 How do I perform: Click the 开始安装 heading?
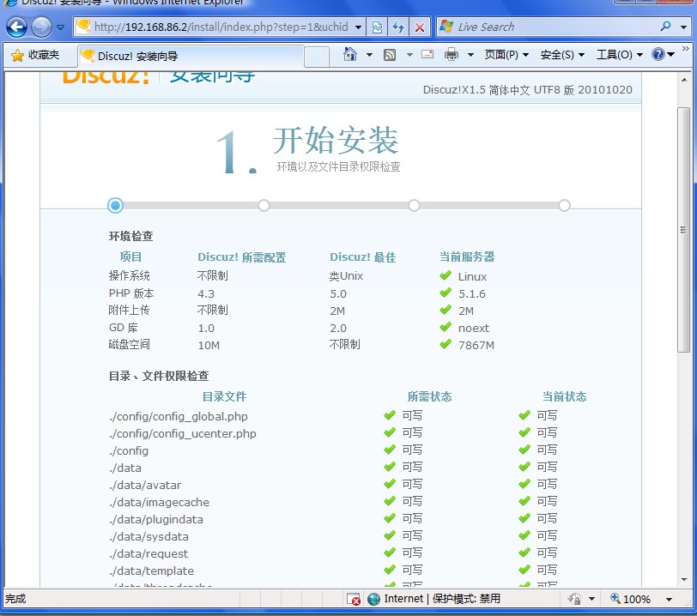coord(336,140)
